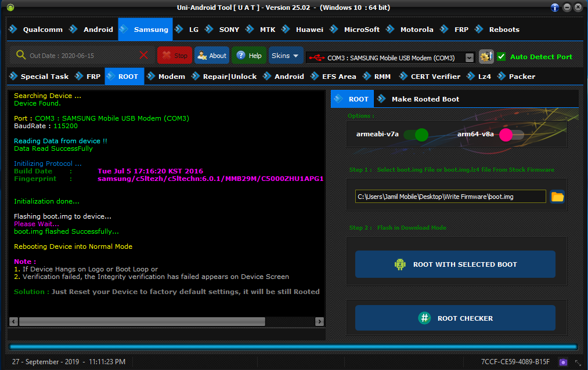Open the Repair|Unlock sub-tab

point(224,77)
